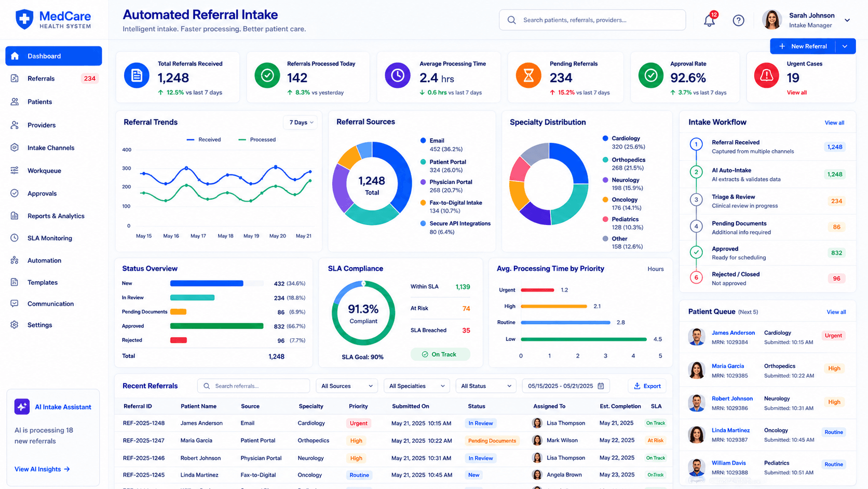
Task: Open the notifications bell icon
Action: point(709,20)
